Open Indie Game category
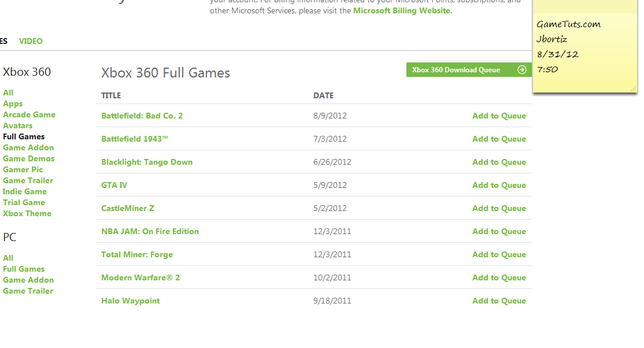Screen dimensions: 644x348 25,191
